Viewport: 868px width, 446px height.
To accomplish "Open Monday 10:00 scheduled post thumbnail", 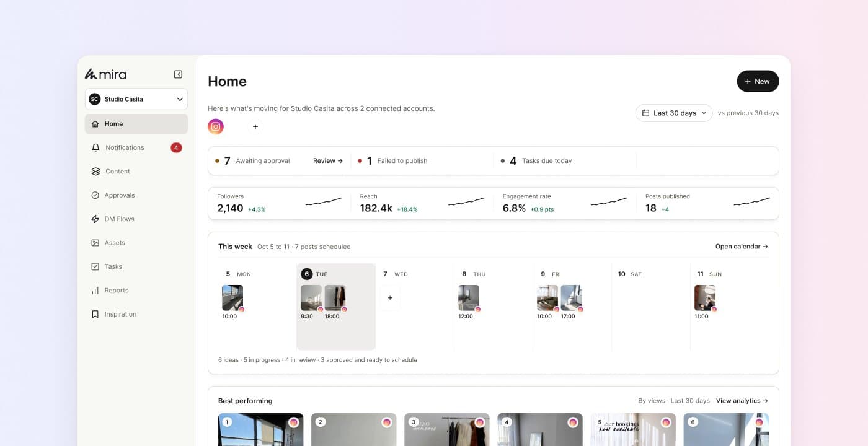I will click(232, 298).
